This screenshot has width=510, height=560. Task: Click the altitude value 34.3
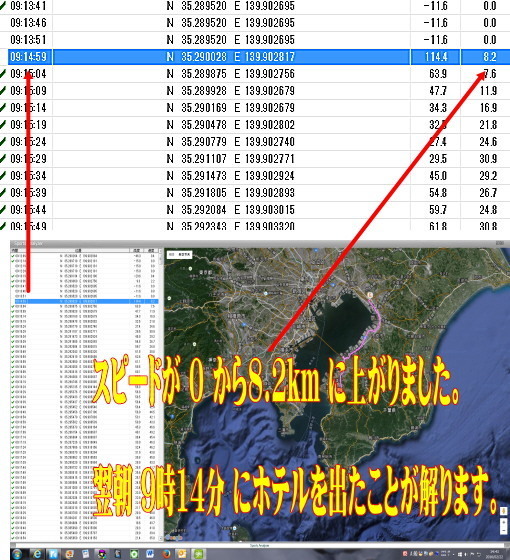pyautogui.click(x=438, y=108)
